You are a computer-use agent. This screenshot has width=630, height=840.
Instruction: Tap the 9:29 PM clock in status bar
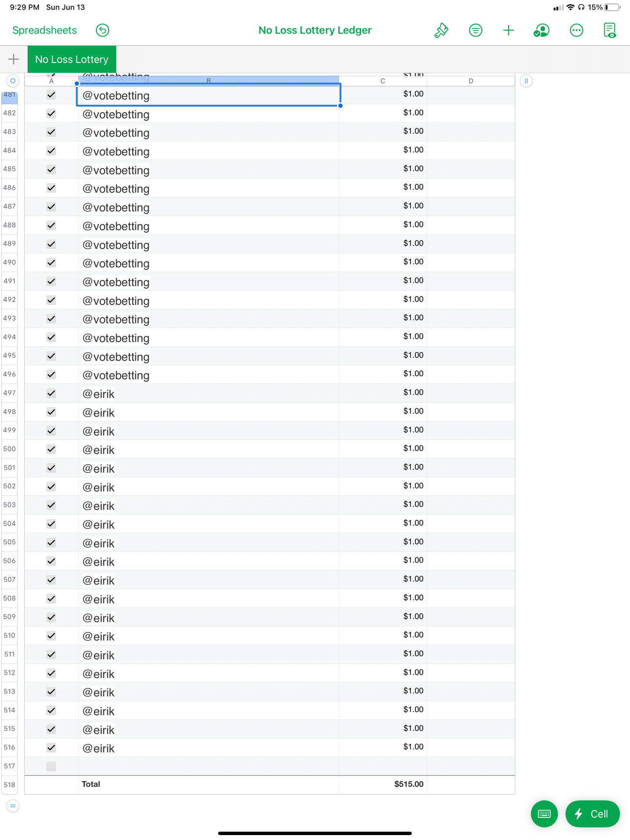tap(25, 7)
